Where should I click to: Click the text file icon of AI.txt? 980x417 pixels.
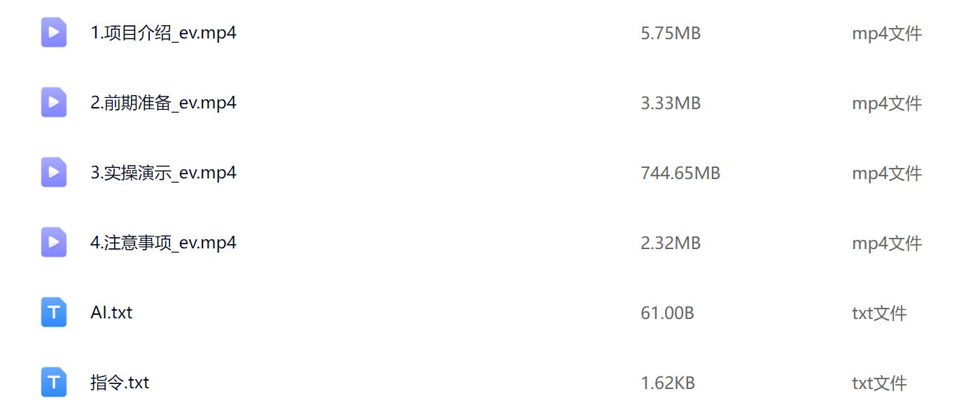[x=54, y=312]
